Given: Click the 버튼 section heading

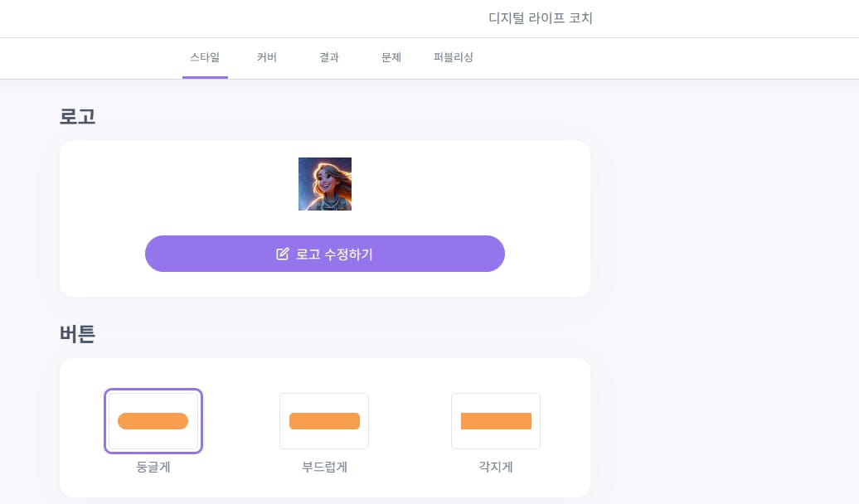Looking at the screenshot, I should (x=77, y=334).
